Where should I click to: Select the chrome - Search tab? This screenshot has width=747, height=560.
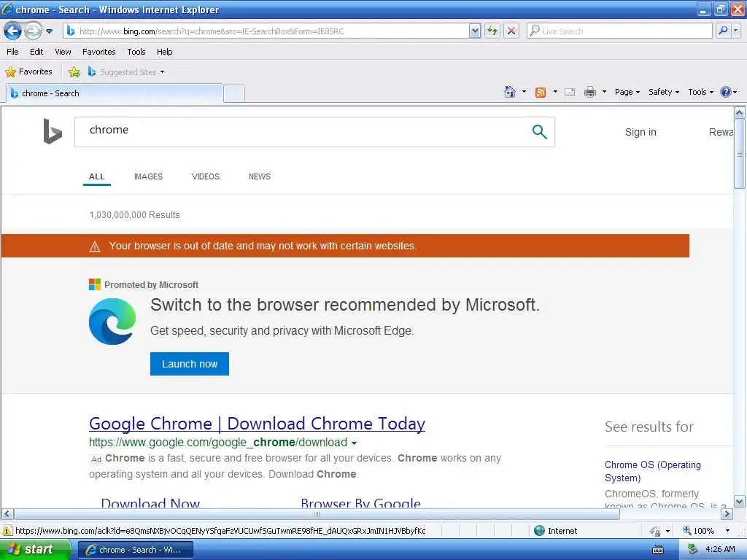[115, 93]
